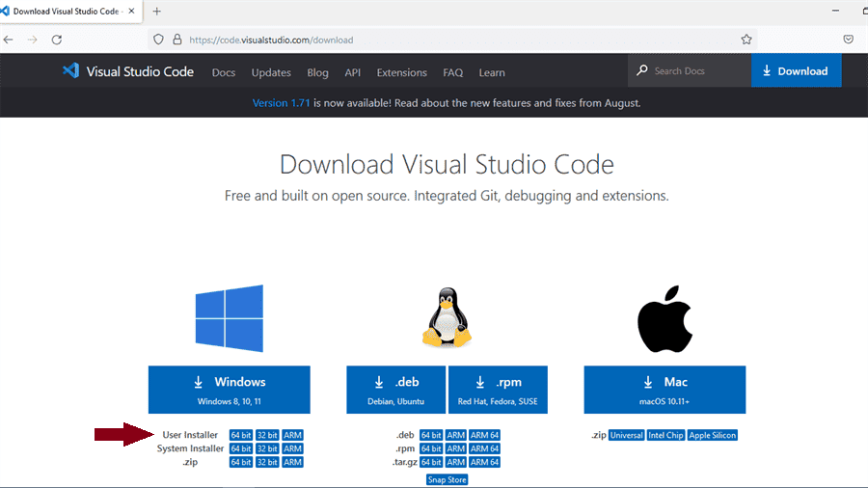Open the Extensions menu item

tap(402, 72)
